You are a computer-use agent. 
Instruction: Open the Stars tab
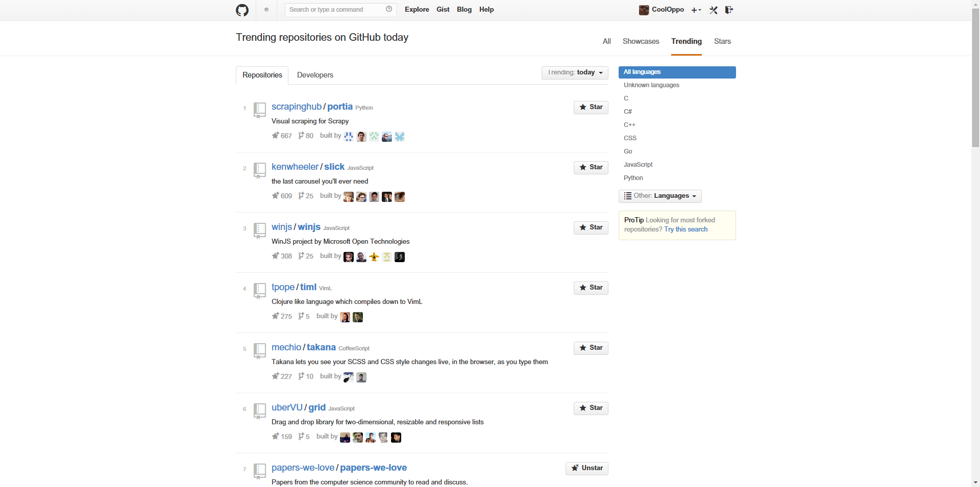coord(722,41)
